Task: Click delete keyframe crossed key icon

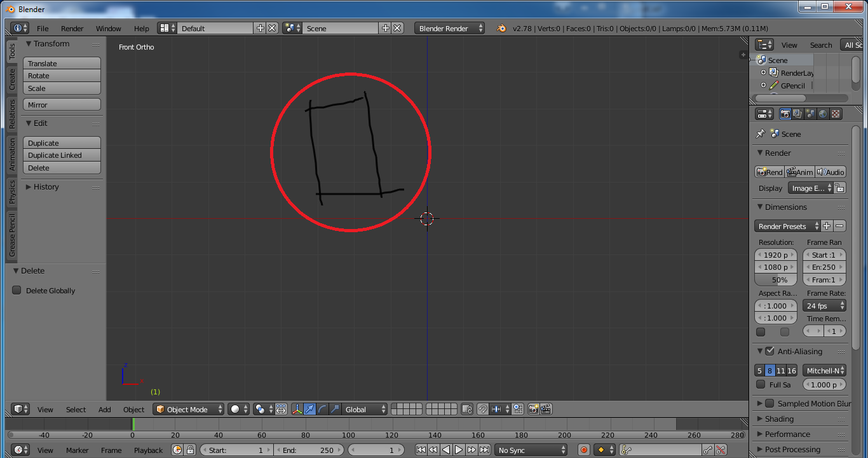Action: point(721,450)
